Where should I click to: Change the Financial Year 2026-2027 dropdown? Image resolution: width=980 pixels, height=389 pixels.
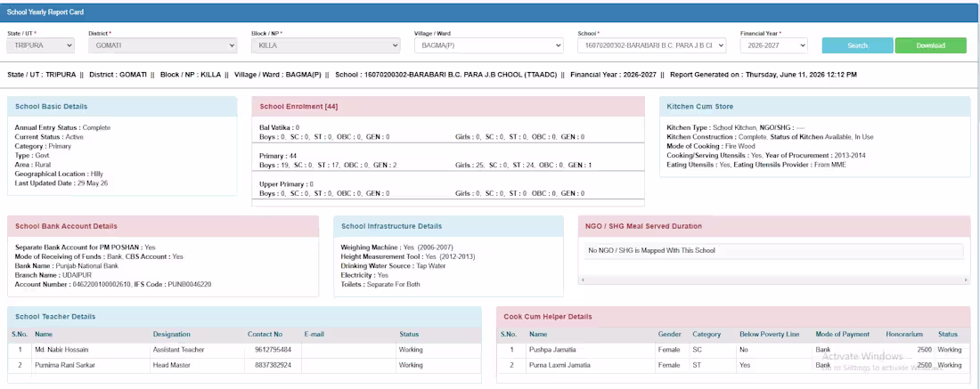(773, 45)
